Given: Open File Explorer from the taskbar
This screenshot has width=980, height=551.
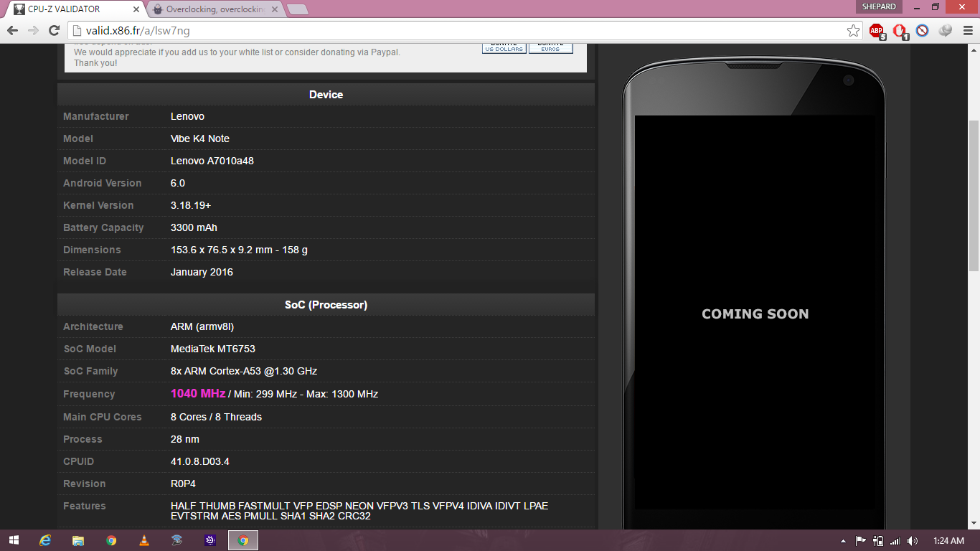Looking at the screenshot, I should pos(78,540).
